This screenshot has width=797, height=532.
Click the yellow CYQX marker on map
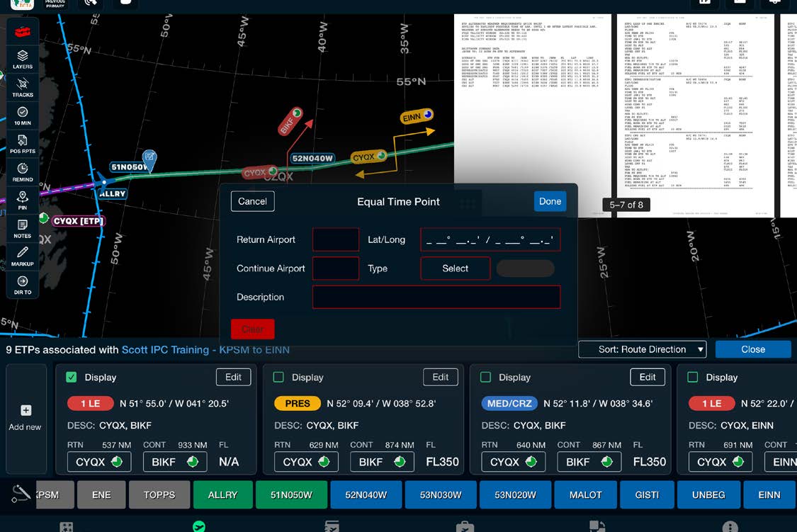pos(368,157)
